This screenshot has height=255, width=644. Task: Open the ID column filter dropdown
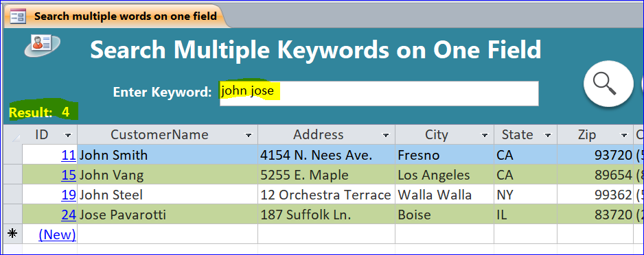[x=68, y=135]
